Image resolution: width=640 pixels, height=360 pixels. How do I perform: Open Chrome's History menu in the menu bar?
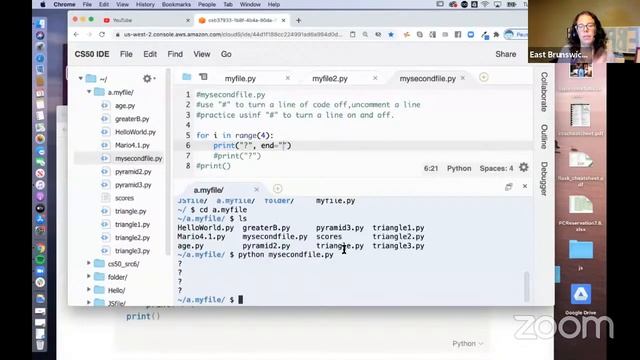[145, 4]
